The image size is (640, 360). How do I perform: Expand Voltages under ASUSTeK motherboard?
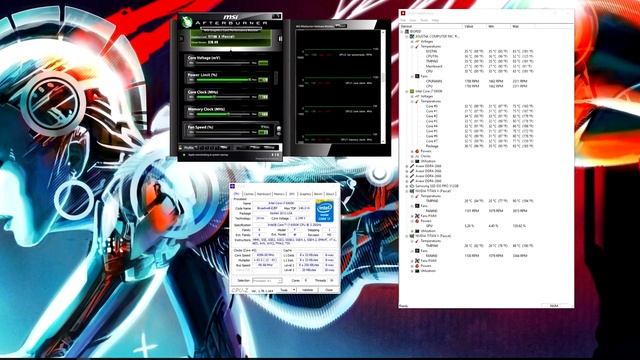(412, 42)
